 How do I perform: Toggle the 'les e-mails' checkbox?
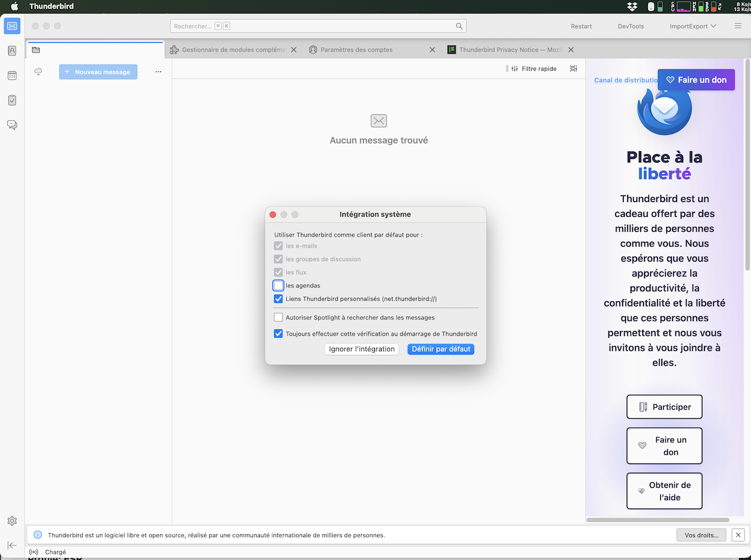click(x=279, y=246)
